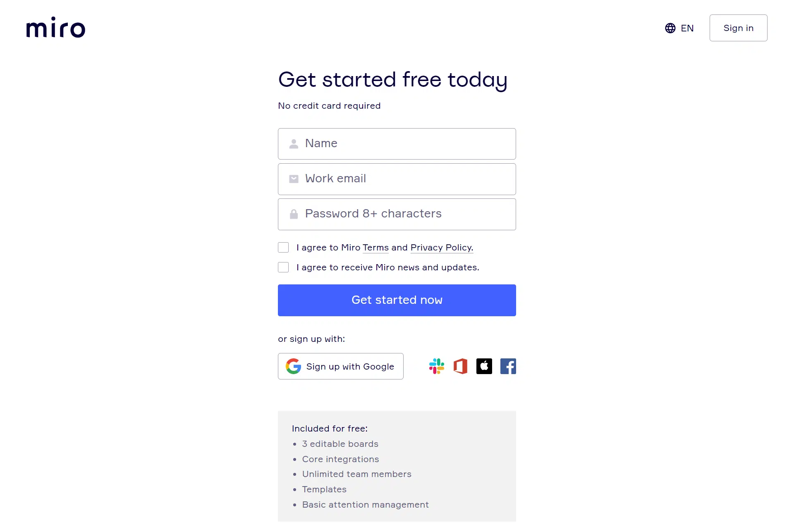Click Get started now button
This screenshot has width=794, height=532.
coord(397,300)
